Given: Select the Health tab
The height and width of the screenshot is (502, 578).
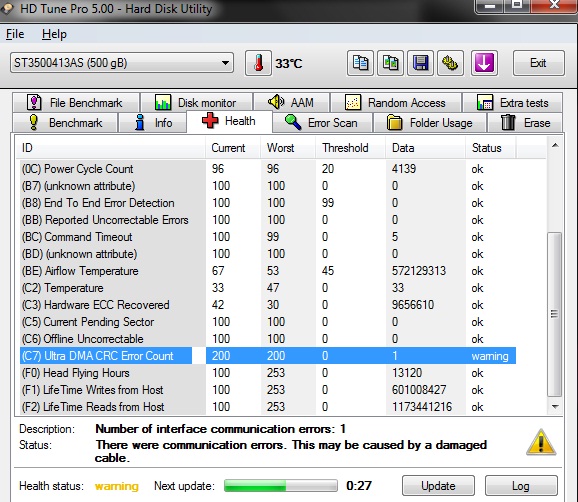Looking at the screenshot, I should pyautogui.click(x=229, y=121).
